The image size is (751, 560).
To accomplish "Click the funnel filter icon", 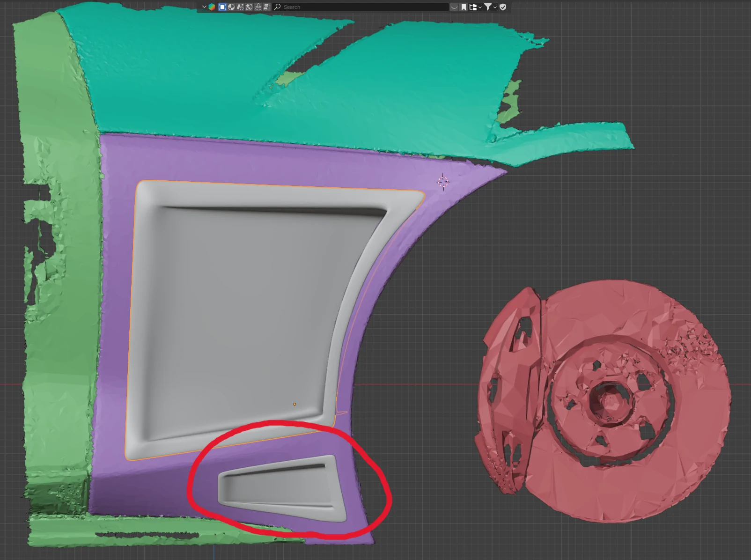I will click(488, 7).
